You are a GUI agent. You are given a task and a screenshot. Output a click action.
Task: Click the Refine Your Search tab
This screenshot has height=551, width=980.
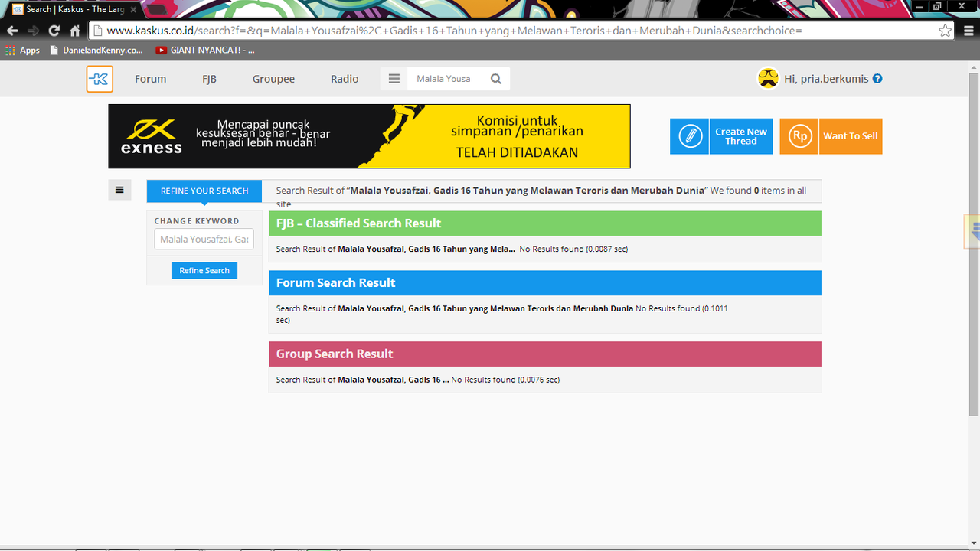pyautogui.click(x=204, y=191)
